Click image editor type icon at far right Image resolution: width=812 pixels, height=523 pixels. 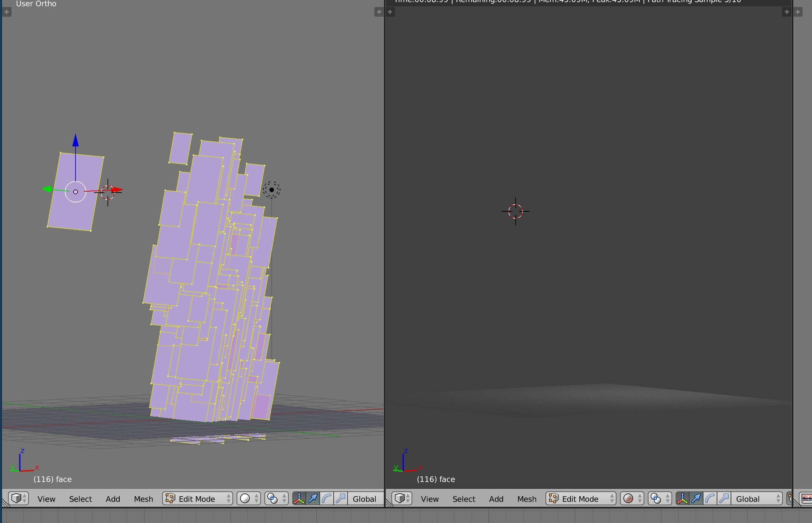point(807,498)
